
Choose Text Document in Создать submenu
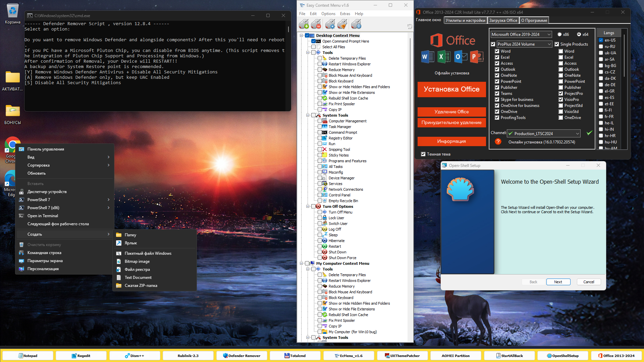pos(138,278)
